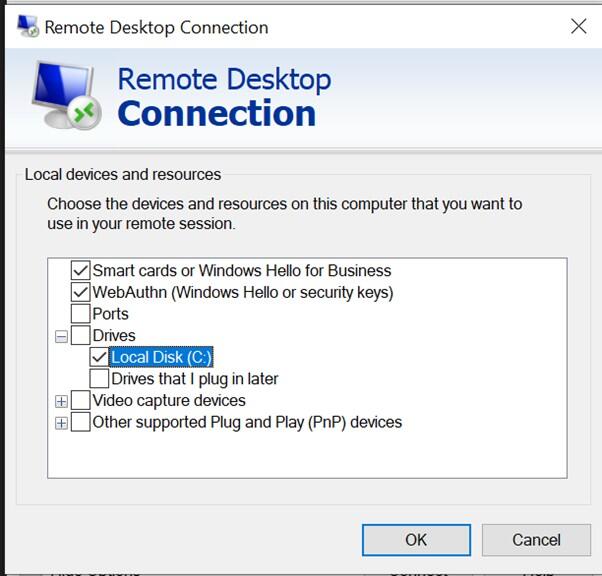Image resolution: width=602 pixels, height=576 pixels.
Task: Enable Drives that I plug in later
Action: click(x=99, y=379)
